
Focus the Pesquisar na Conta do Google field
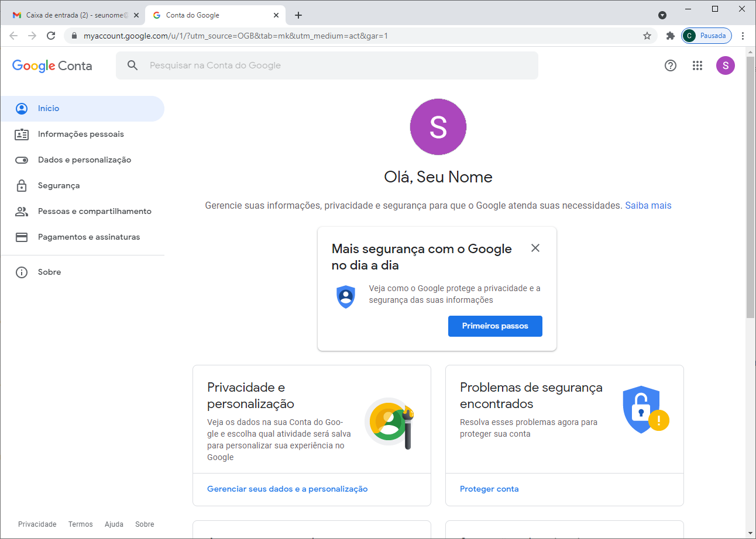(x=327, y=65)
